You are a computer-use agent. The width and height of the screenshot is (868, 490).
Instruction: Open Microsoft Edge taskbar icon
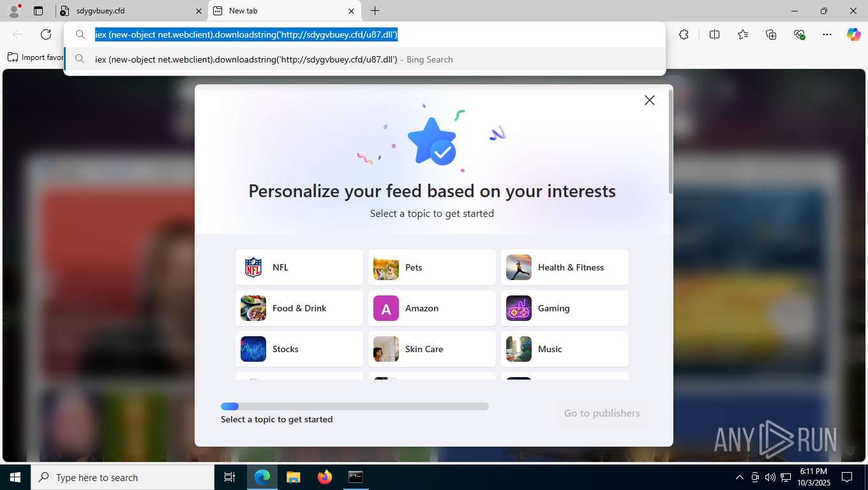[x=262, y=477]
